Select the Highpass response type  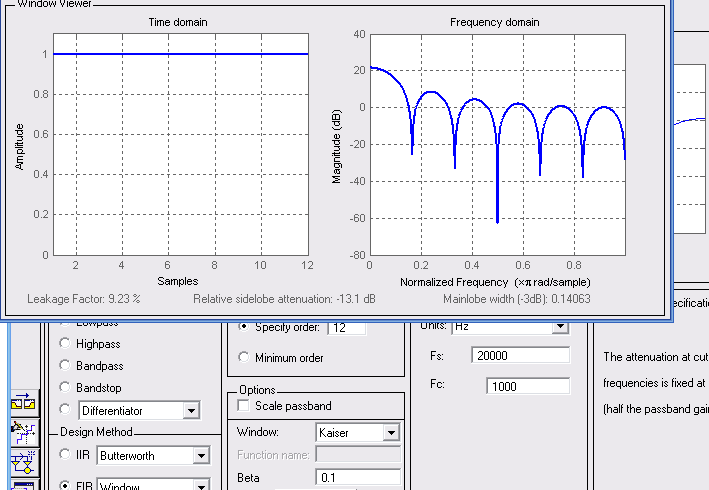coord(65,344)
